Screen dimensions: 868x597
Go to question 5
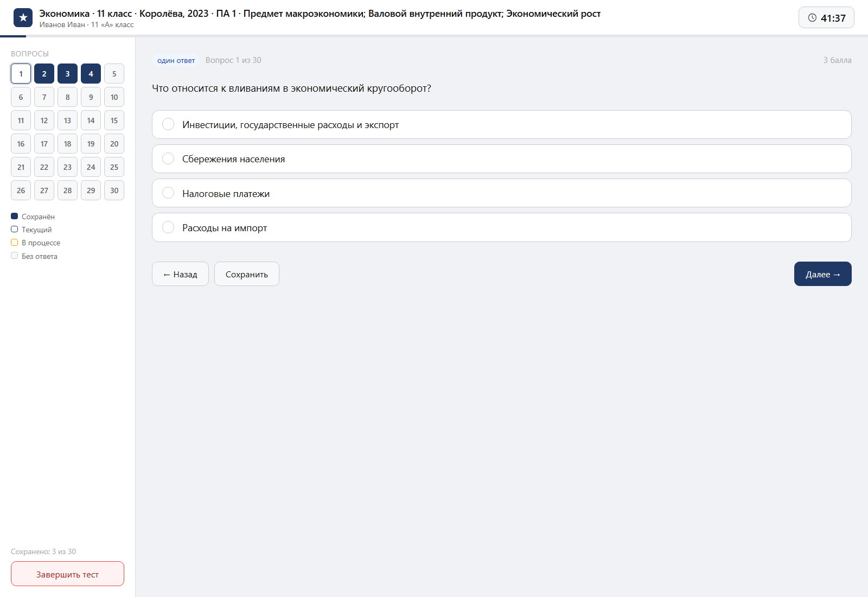pos(114,74)
